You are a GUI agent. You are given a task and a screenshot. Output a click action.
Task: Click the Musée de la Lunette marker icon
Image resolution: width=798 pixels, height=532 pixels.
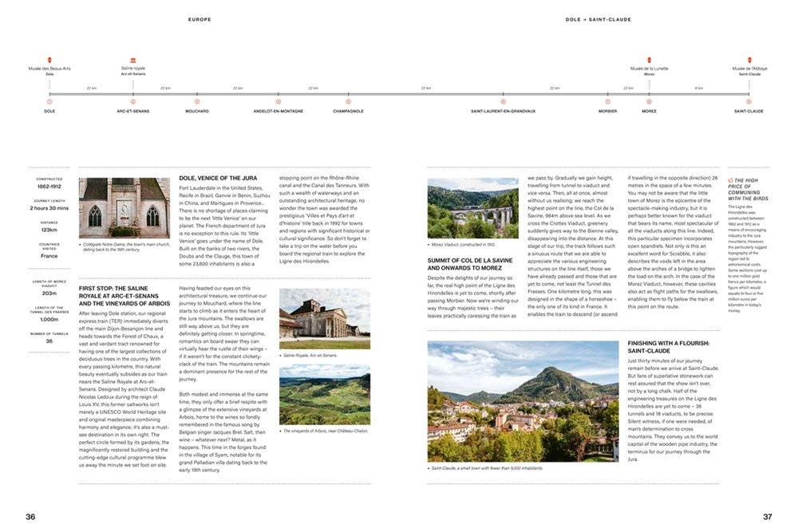click(x=649, y=60)
